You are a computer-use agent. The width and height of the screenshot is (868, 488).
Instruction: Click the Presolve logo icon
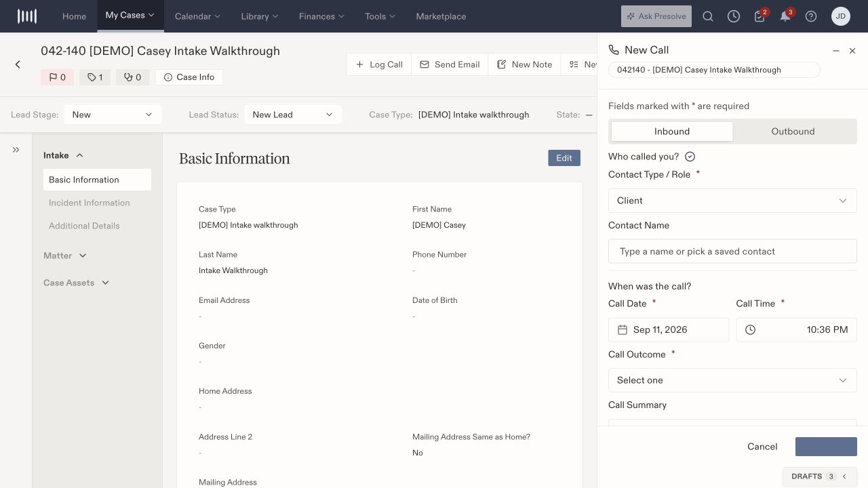[27, 16]
